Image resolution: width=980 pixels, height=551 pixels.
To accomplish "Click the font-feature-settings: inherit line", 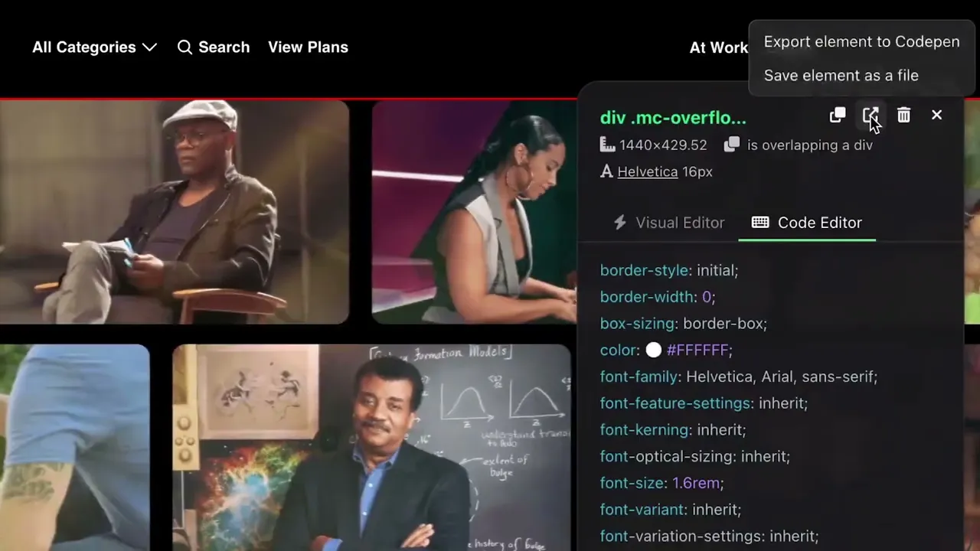I will pos(704,403).
